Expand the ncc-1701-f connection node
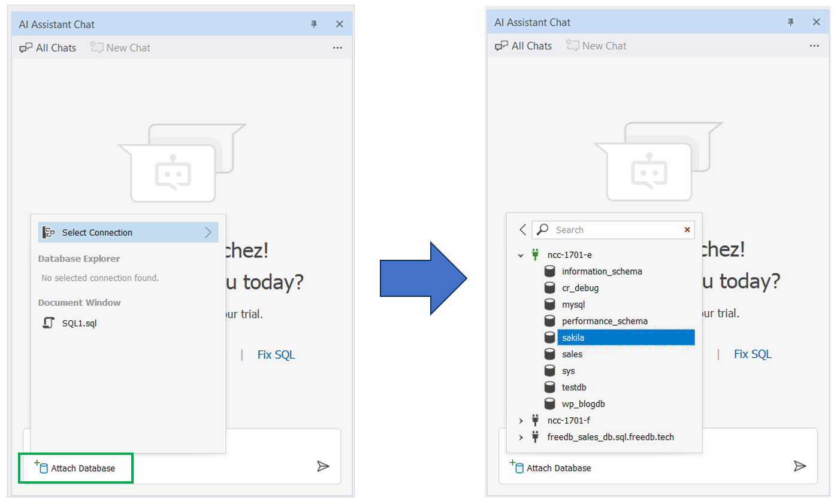This screenshot has width=840, height=504. [521, 421]
